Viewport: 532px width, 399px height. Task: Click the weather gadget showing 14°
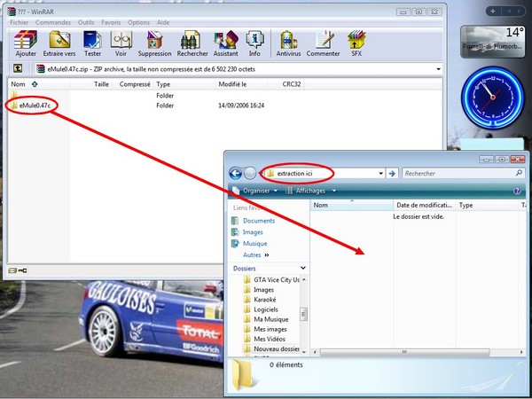point(493,42)
